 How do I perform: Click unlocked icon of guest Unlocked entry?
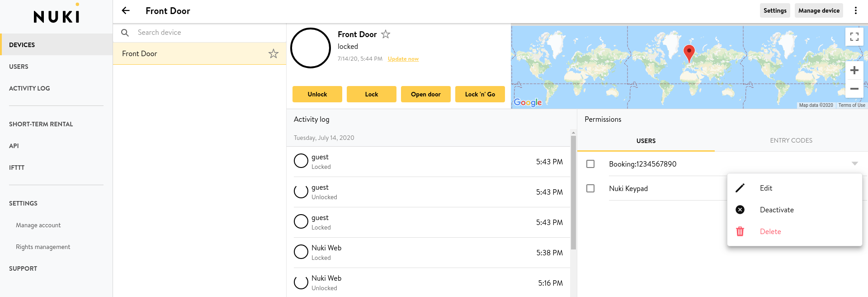301,191
